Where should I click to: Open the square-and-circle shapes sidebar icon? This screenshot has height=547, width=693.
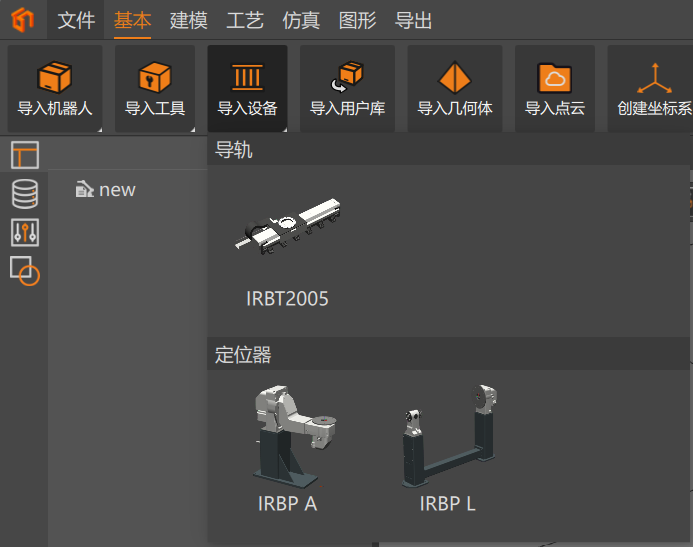(x=25, y=270)
